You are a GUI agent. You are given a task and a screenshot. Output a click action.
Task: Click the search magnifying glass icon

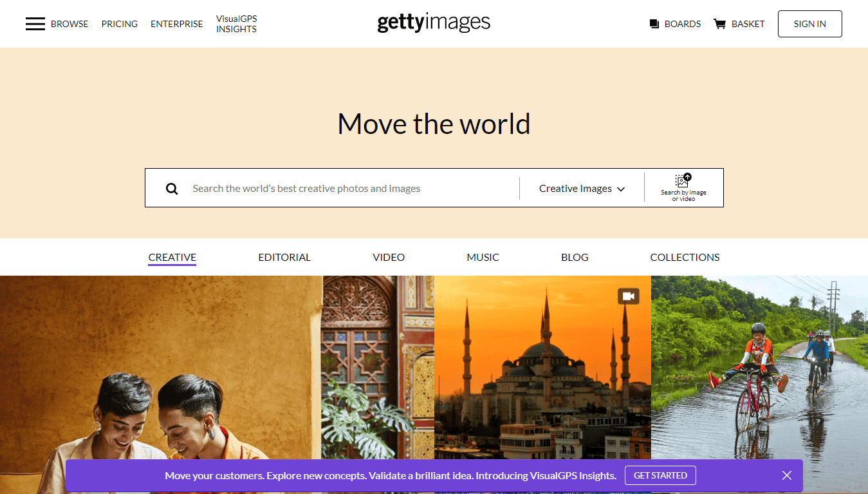click(x=171, y=188)
